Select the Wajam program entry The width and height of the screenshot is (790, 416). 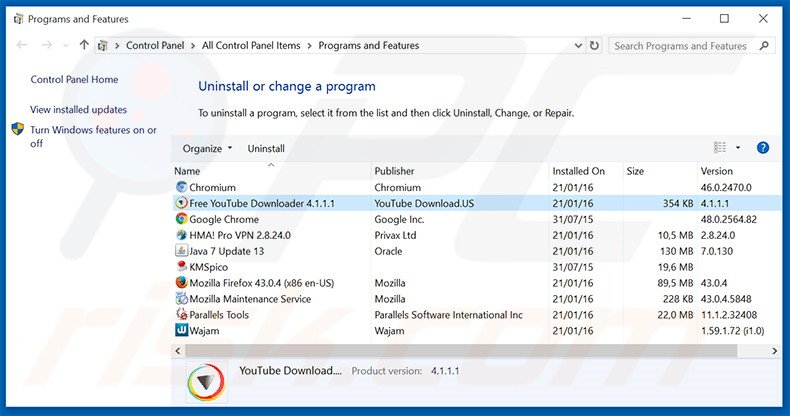(x=204, y=331)
